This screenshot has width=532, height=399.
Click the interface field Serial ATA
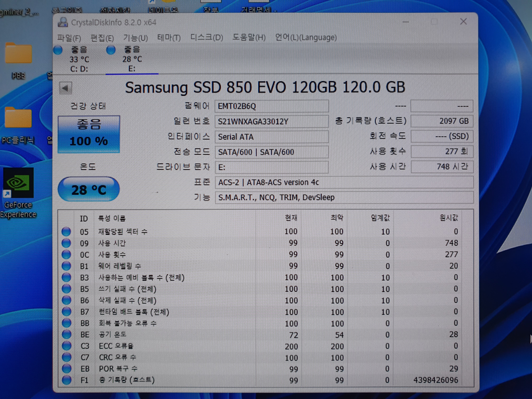point(272,137)
